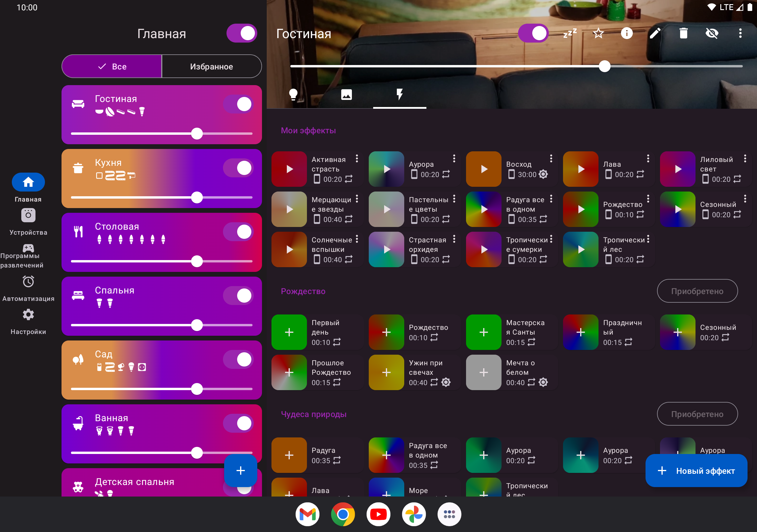Click the sleep timer zzz icon

pos(570,33)
